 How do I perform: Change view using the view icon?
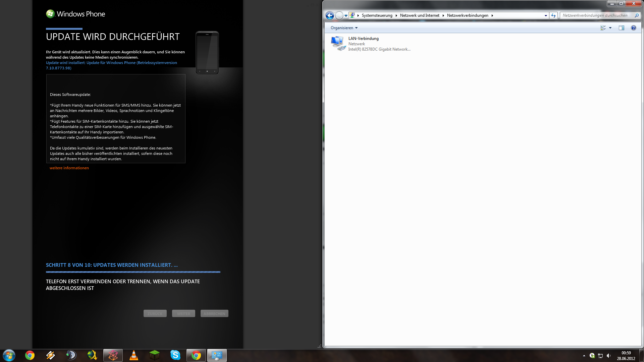coord(603,28)
